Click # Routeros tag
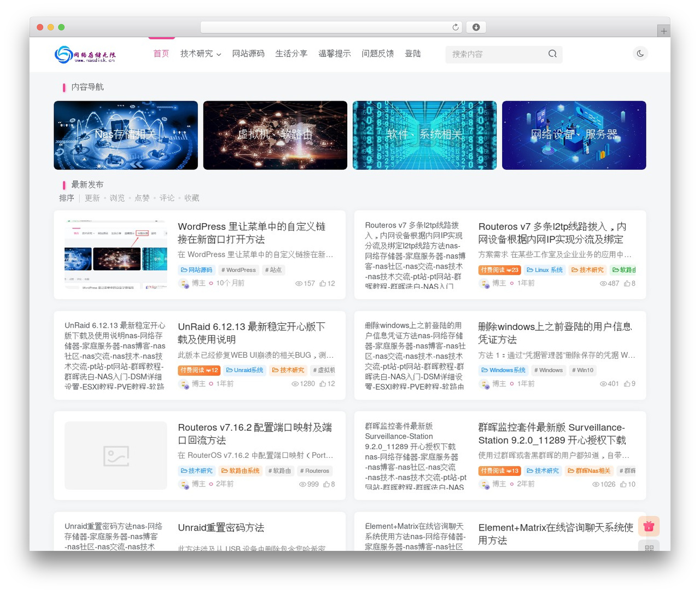 [x=314, y=471]
